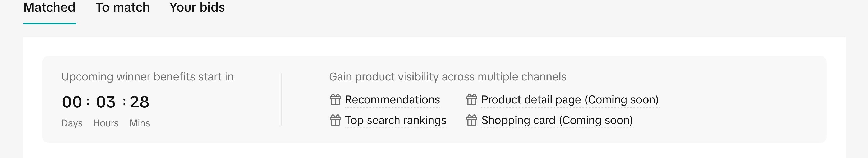This screenshot has width=868, height=158.
Task: Select the Your bids tab
Action: pyautogui.click(x=197, y=7)
